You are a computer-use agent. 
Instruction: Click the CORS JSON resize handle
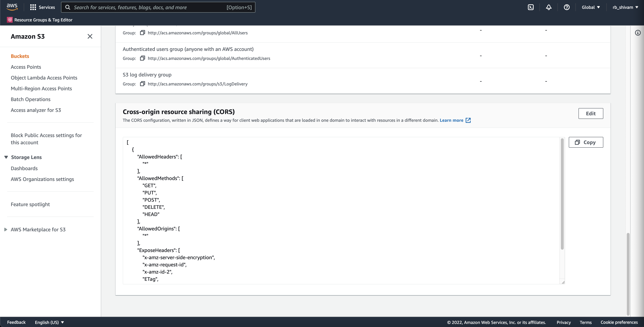(x=563, y=282)
